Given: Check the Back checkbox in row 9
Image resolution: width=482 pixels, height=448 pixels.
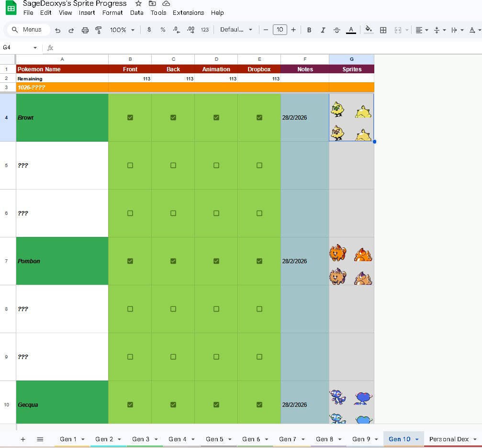Looking at the screenshot, I should click(173, 357).
